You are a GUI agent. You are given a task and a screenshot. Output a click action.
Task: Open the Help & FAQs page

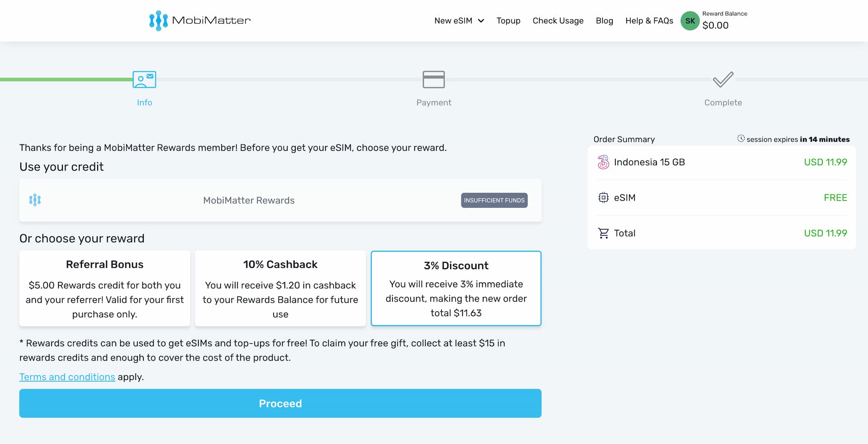[649, 21]
